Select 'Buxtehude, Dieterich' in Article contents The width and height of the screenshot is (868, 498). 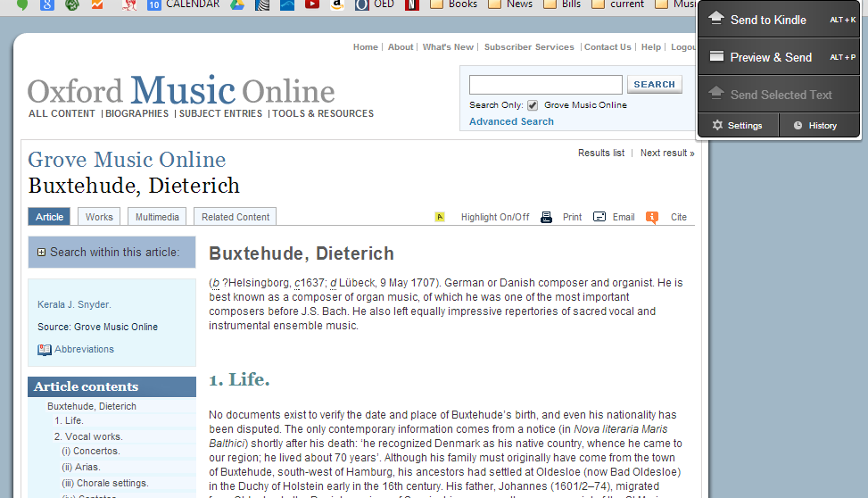[x=92, y=406]
